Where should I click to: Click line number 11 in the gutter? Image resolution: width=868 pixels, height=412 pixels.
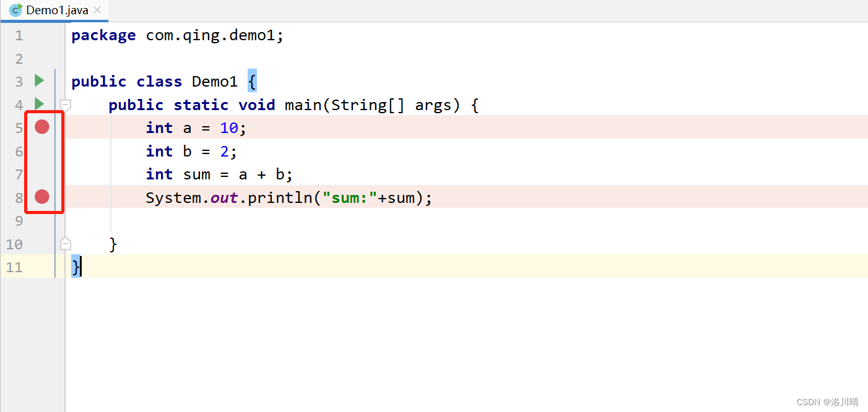point(14,267)
